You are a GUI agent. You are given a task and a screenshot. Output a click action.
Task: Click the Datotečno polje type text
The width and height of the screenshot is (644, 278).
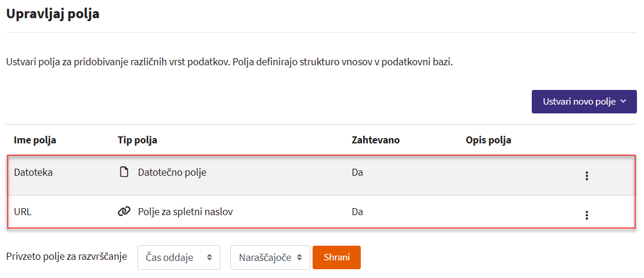[x=172, y=173]
